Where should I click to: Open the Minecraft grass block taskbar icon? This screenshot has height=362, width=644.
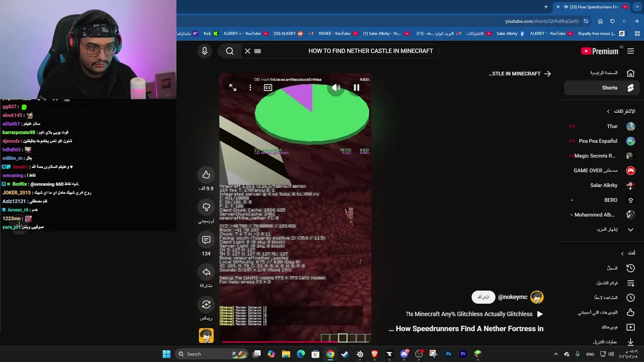478,354
